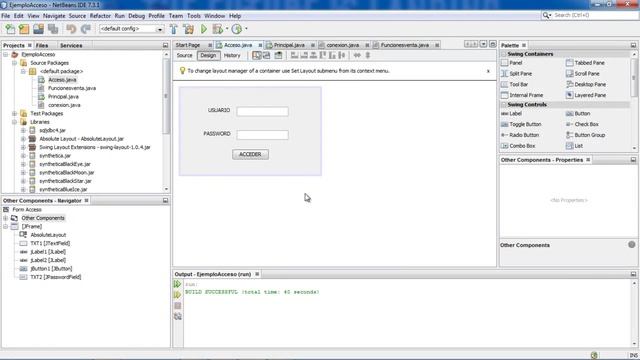Image resolution: width=640 pixels, height=360 pixels.
Task: Switch to History view
Action: tap(232, 56)
